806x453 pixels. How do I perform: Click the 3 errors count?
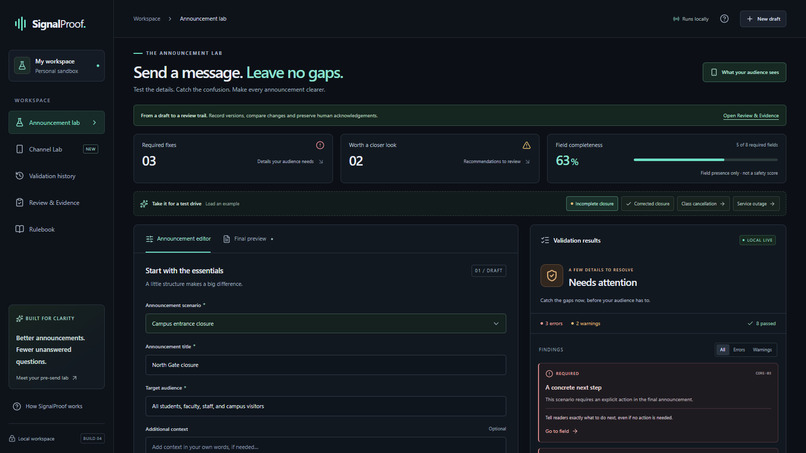[x=551, y=324]
